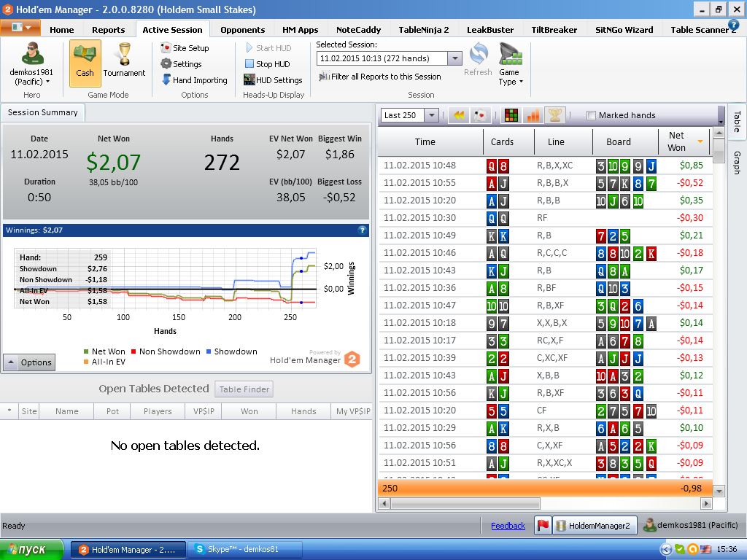Click the orange bar chart icon
Image resolution: width=747 pixels, height=560 pixels.
[533, 115]
